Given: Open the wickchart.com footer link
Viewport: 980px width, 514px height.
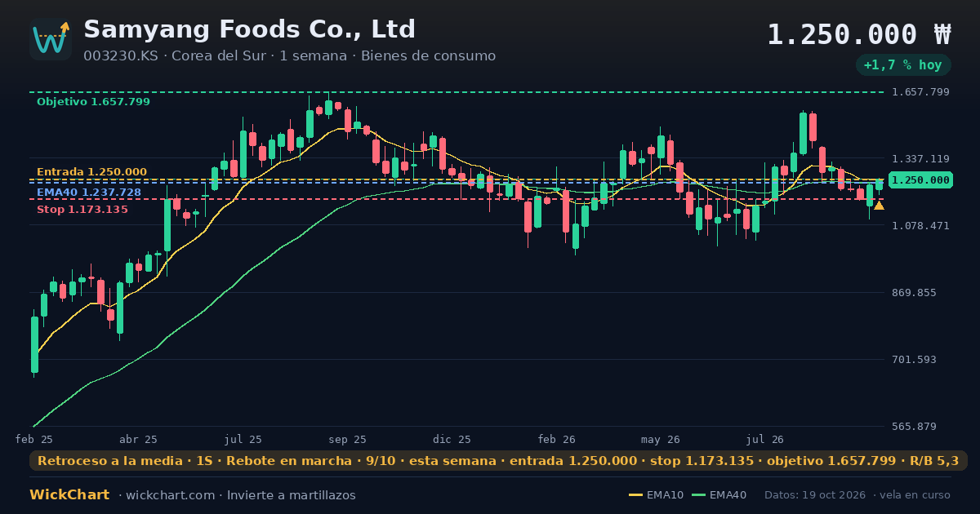Looking at the screenshot, I should point(170,495).
